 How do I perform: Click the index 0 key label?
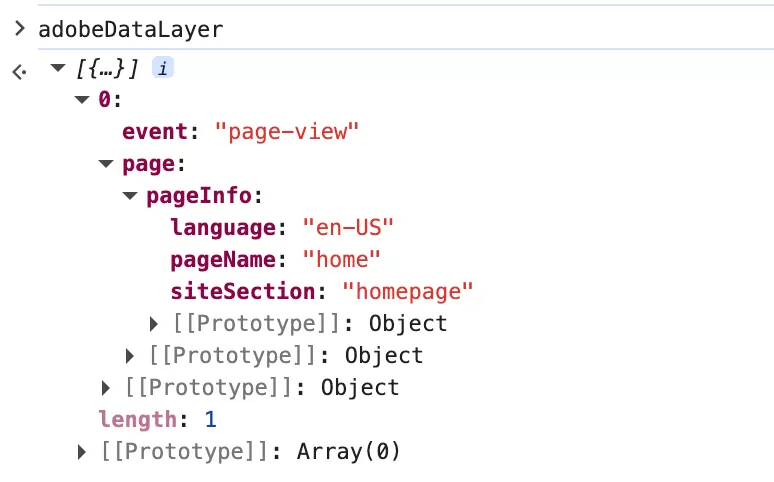point(104,100)
